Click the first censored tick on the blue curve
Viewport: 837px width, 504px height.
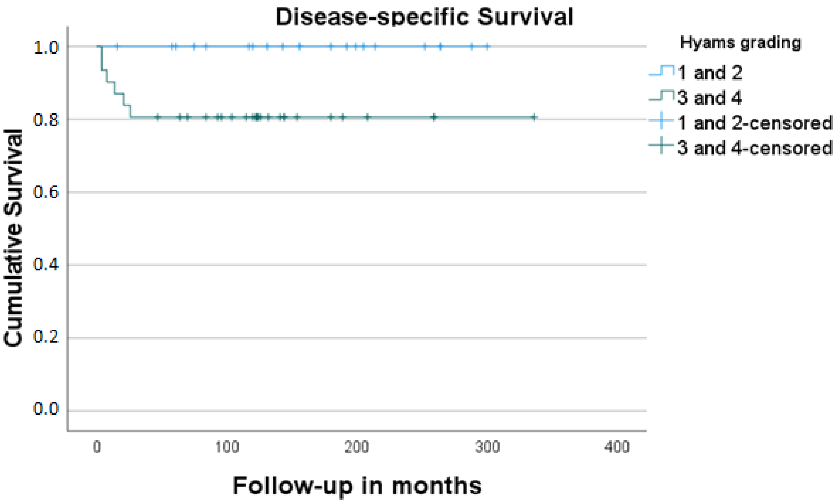[x=117, y=46]
